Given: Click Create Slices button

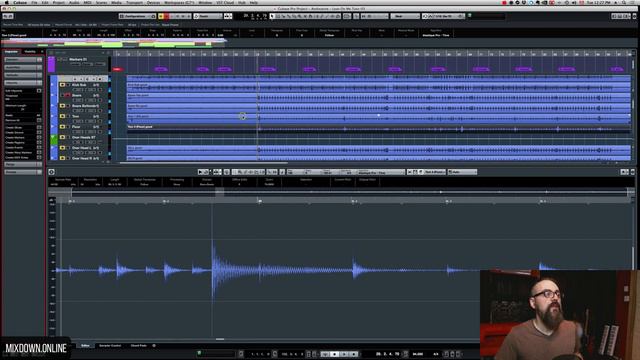Looking at the screenshot, I should pyautogui.click(x=39, y=127).
